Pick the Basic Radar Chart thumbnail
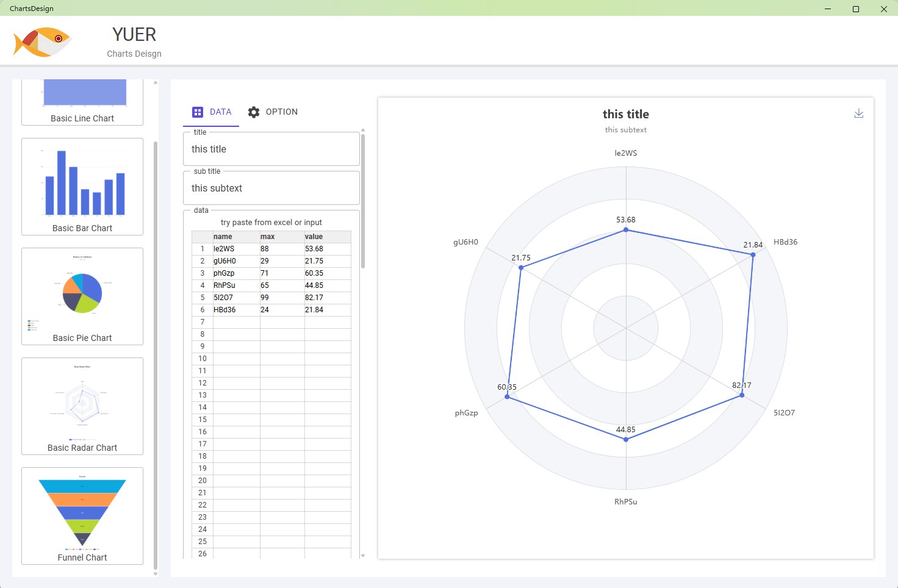898x588 pixels. (82, 406)
